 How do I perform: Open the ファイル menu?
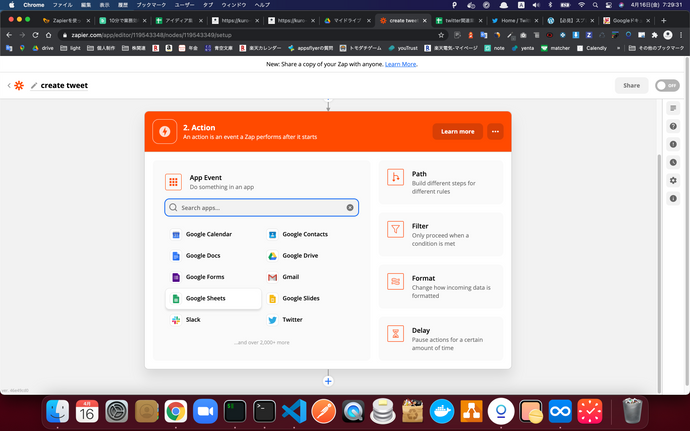(62, 5)
